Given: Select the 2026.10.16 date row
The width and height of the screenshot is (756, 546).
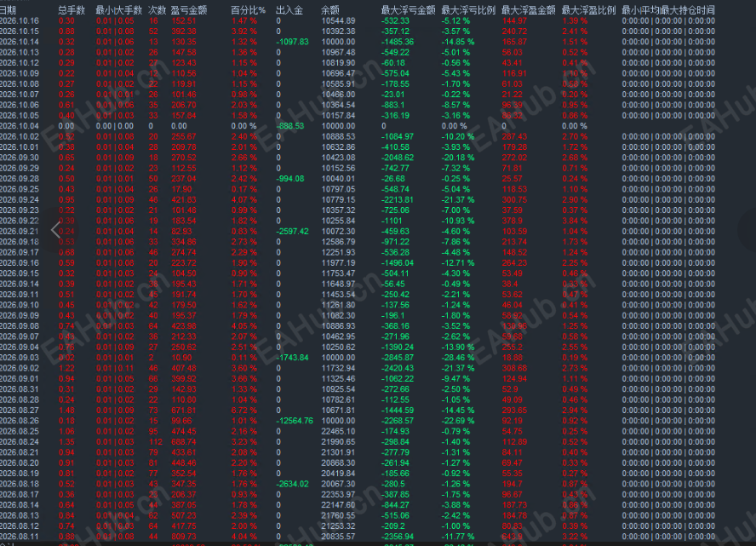Looking at the screenshot, I should pos(358,20).
